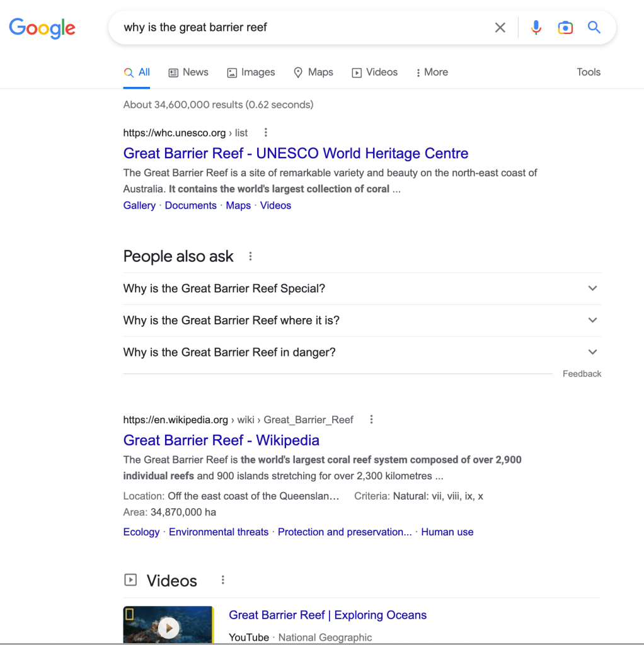Open the three-dot menu beside the Wikipedia result
Viewport: 644px width, 645px height.
pyautogui.click(x=371, y=420)
